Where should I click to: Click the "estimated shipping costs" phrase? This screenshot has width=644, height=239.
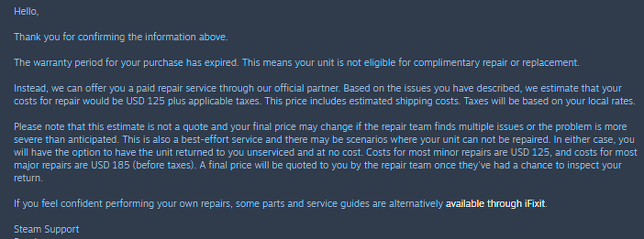[x=397, y=101]
